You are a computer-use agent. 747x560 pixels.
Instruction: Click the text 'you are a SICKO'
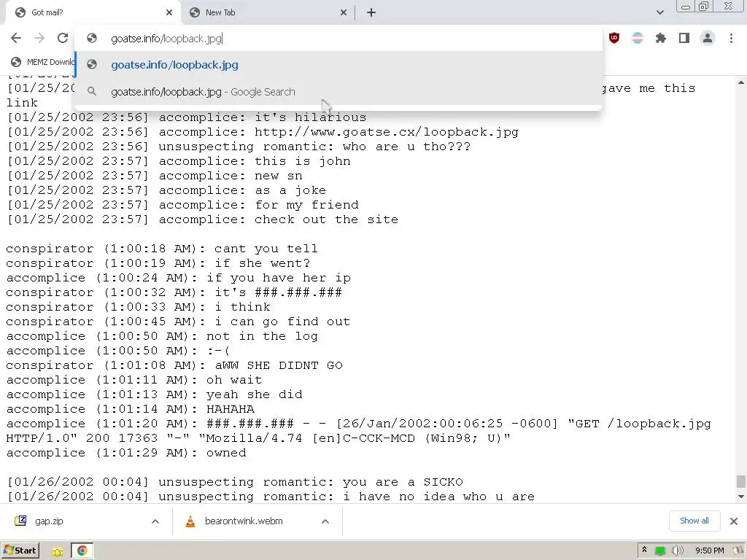coord(403,482)
